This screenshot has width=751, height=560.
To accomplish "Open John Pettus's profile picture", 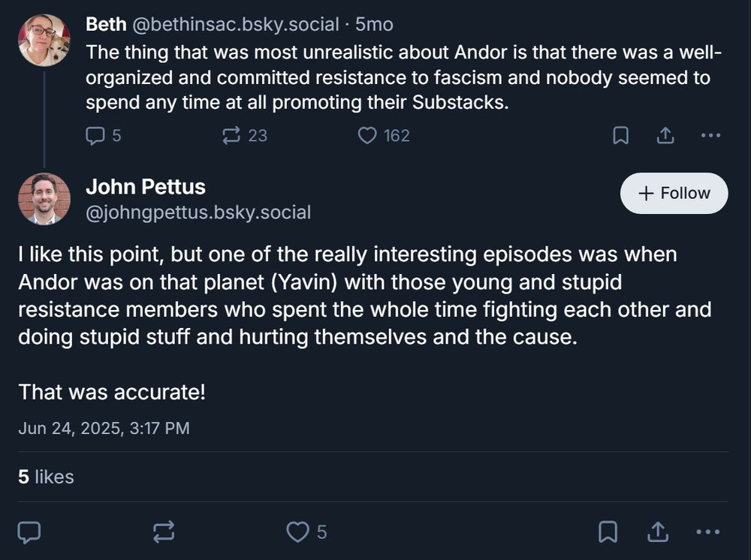I will (45, 198).
